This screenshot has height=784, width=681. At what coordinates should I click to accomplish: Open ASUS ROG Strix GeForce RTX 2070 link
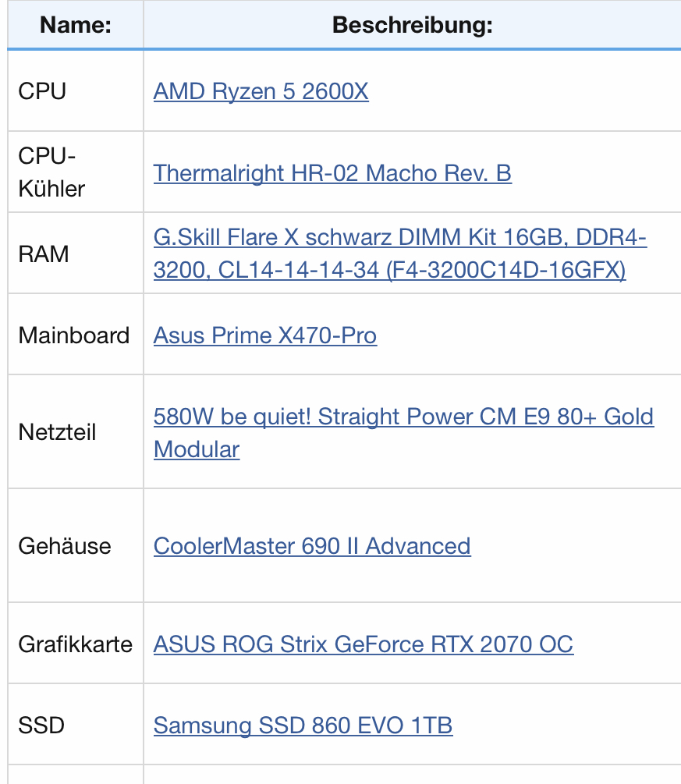point(364,644)
